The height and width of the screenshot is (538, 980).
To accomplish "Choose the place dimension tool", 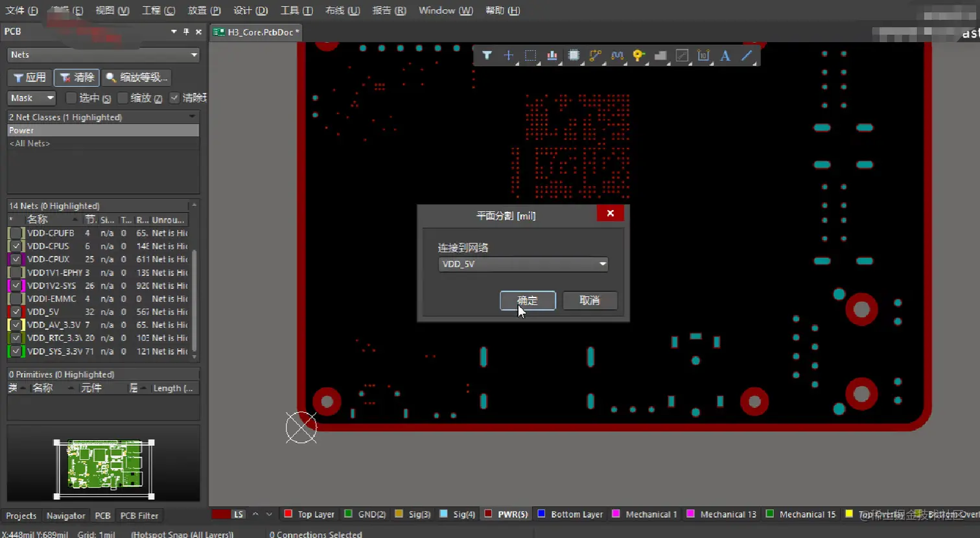I will [x=704, y=56].
